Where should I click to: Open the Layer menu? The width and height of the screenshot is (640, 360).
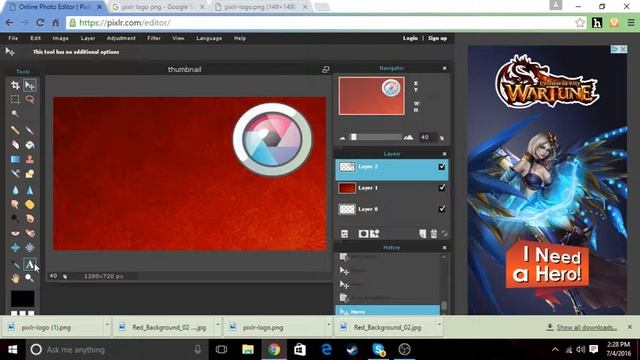[x=88, y=38]
